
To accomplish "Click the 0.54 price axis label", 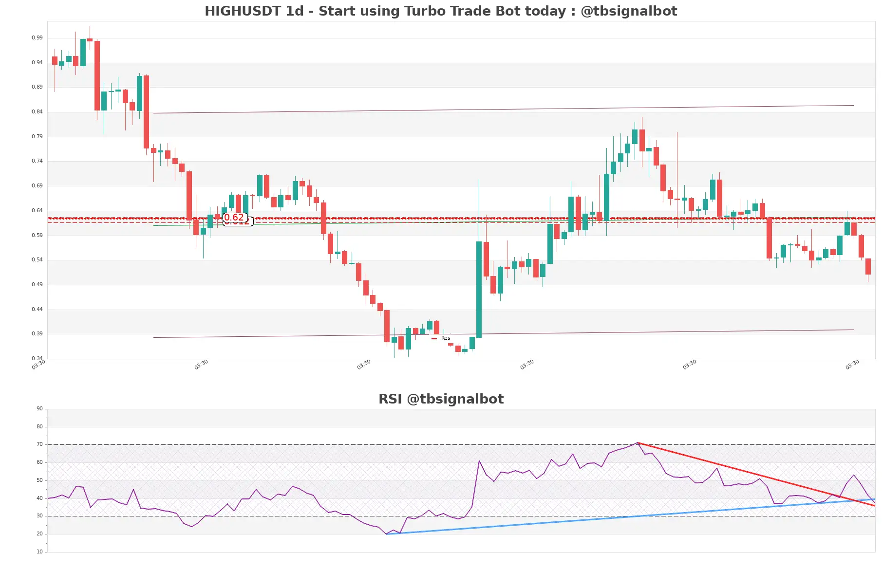I will [x=38, y=259].
